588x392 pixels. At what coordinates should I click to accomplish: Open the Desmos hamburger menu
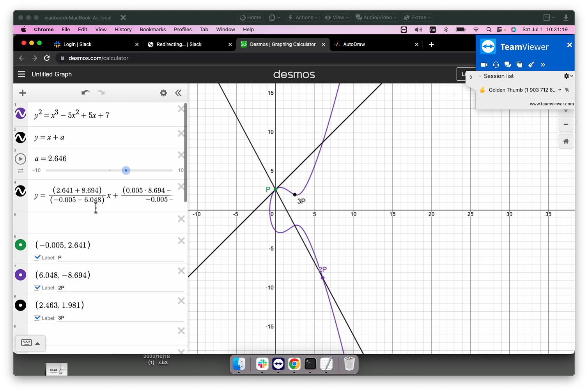[x=22, y=74]
